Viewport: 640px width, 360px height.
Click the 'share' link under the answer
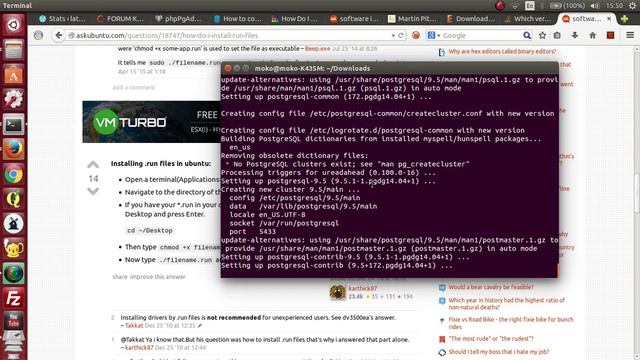[120, 277]
